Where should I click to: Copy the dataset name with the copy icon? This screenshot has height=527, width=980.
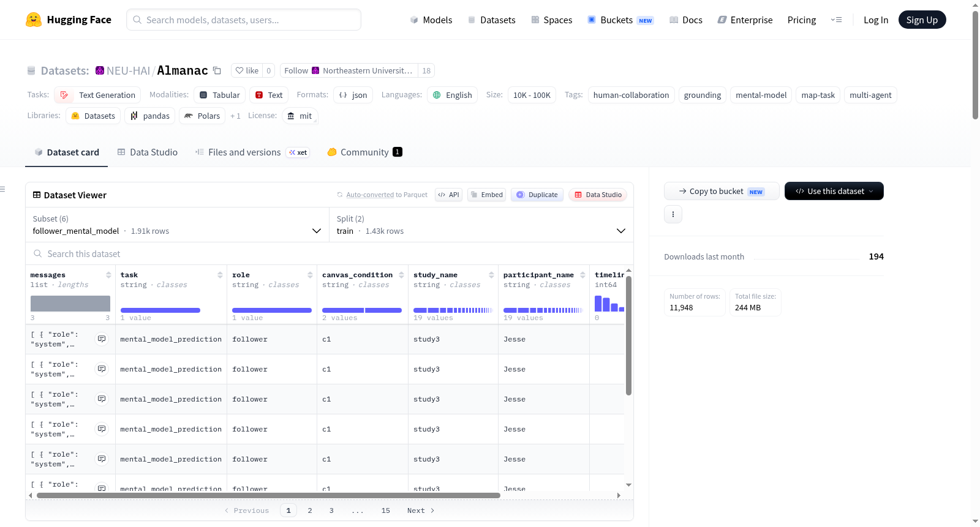click(x=217, y=70)
